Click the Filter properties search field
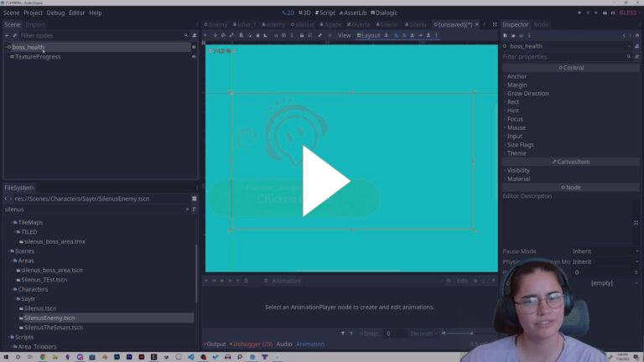The width and height of the screenshot is (644, 362). click(x=563, y=56)
